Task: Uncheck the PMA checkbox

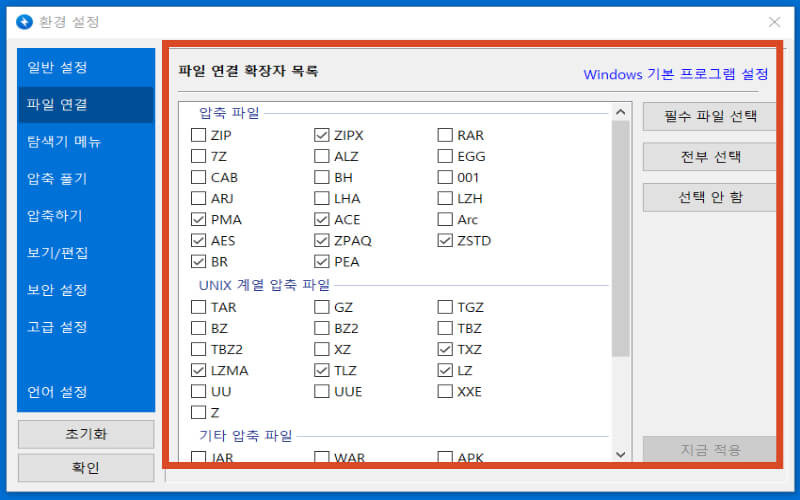Action: (x=198, y=219)
